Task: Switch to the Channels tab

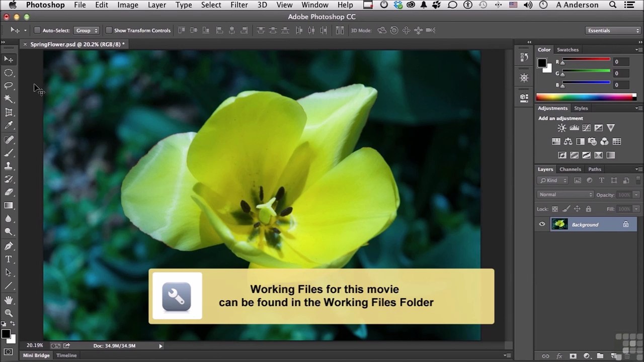Action: pos(570,169)
